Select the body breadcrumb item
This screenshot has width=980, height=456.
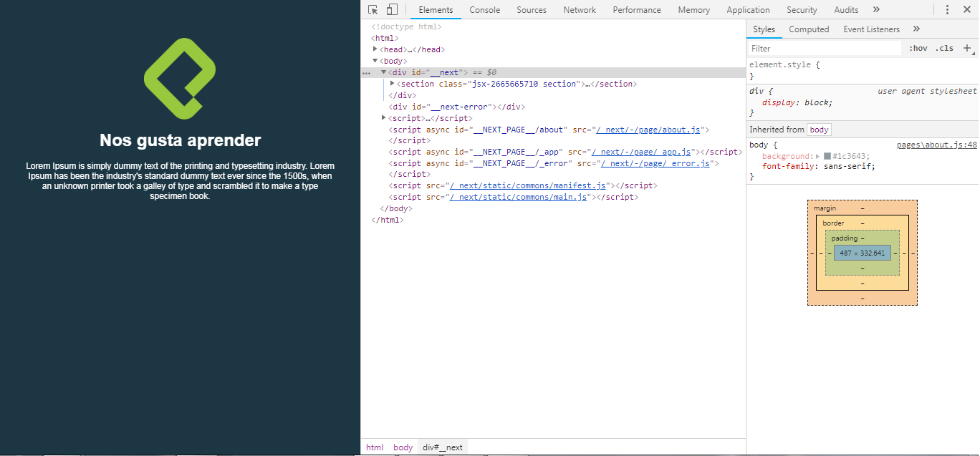(x=403, y=447)
